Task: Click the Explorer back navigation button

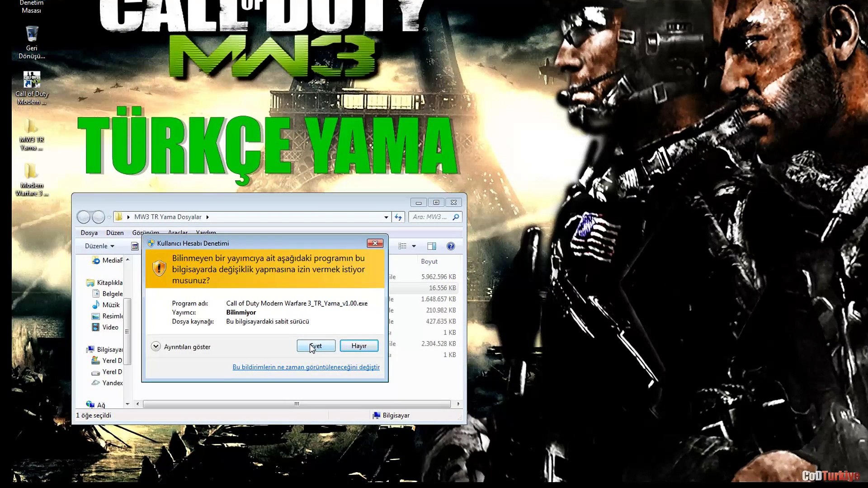Action: pos(84,217)
